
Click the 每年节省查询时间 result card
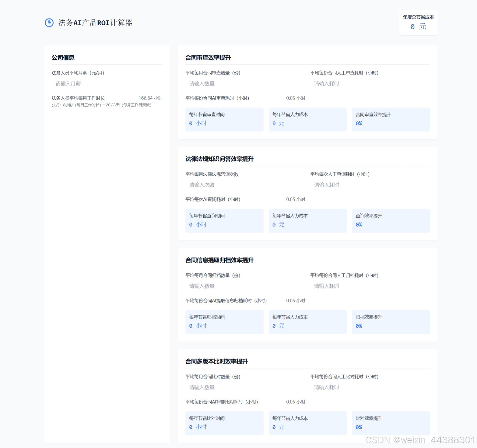click(225, 221)
